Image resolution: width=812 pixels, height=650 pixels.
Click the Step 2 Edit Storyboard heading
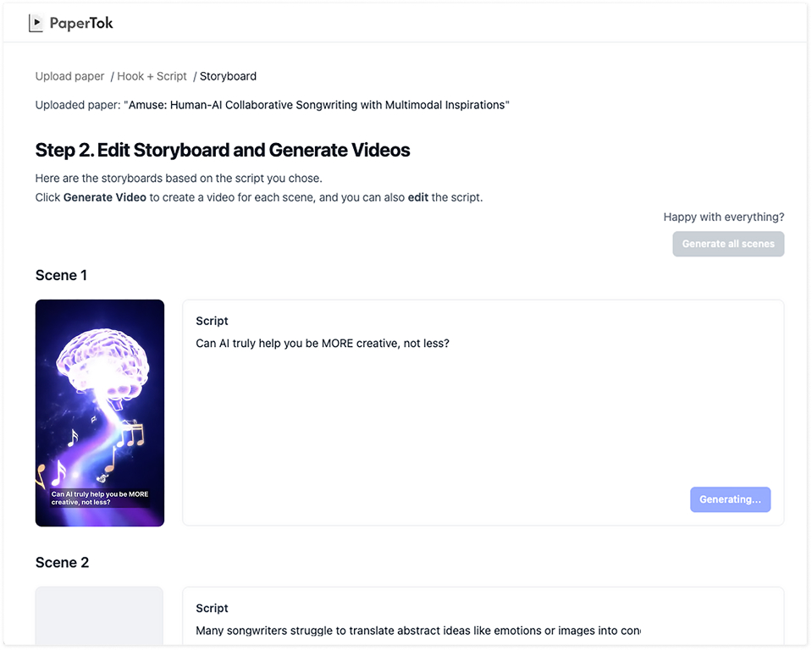click(223, 151)
